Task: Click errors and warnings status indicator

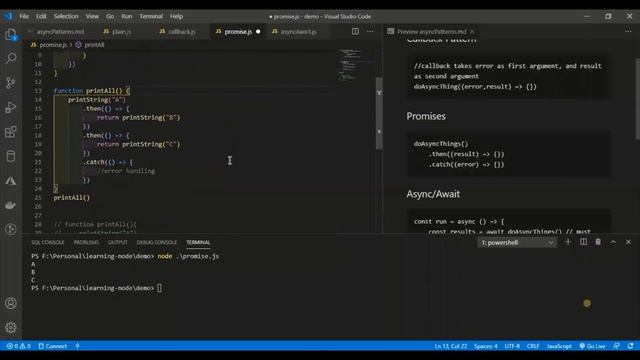Action: click(19, 346)
